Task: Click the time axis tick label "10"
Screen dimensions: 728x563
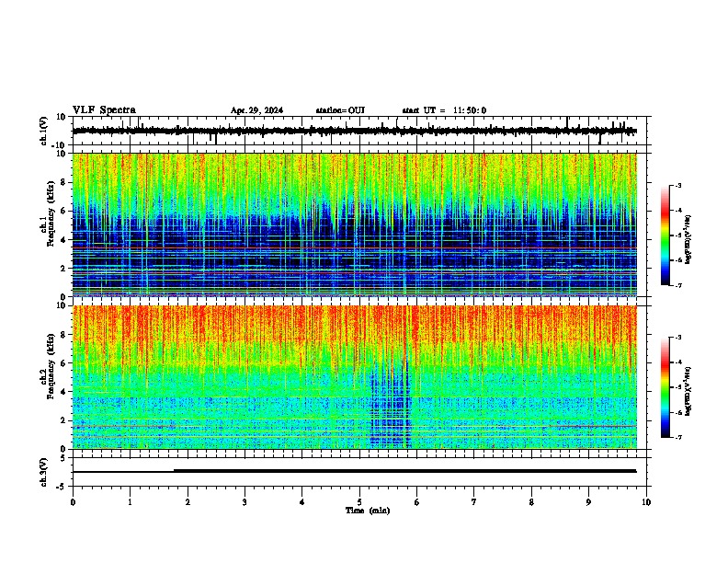Action: coord(646,502)
